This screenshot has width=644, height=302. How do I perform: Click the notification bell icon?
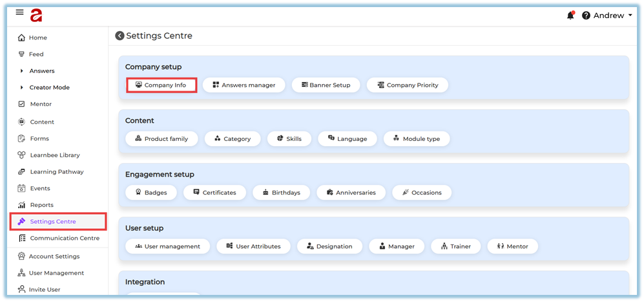point(570,16)
